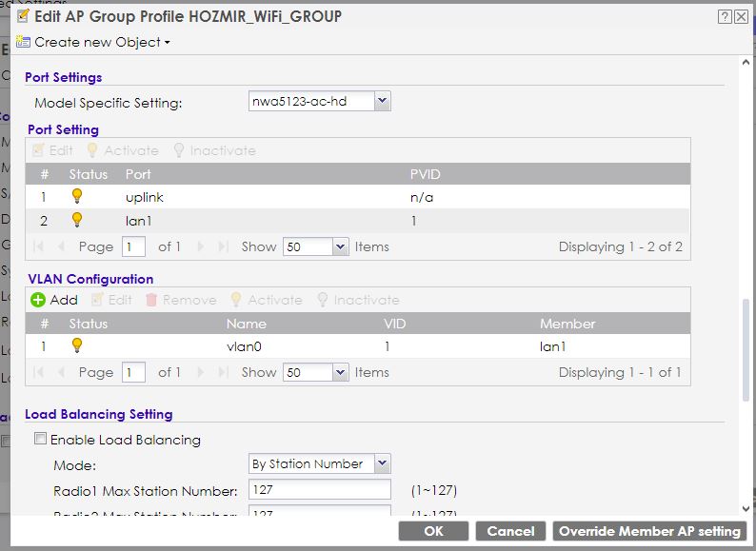Go to first page in Port Setting

click(x=39, y=246)
